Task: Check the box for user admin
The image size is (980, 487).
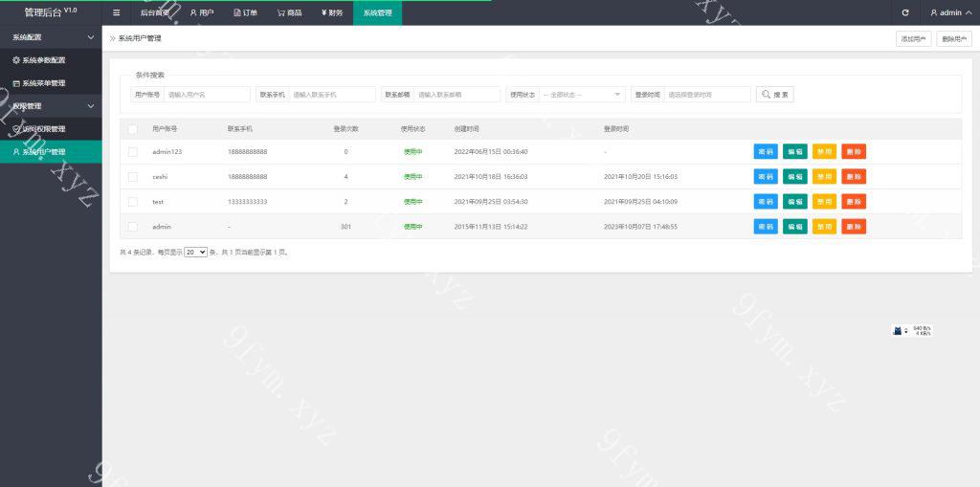Action: coord(132,227)
